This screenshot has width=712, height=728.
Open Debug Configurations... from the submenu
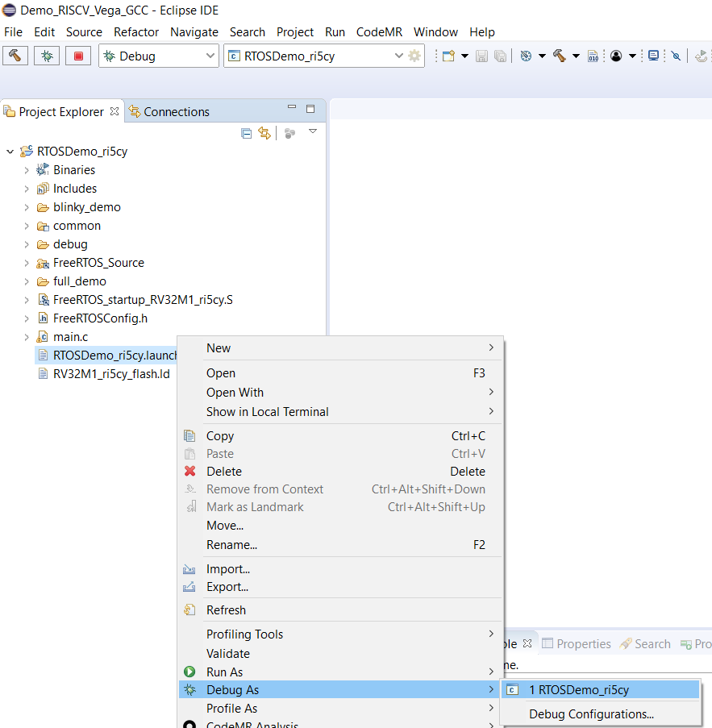pos(600,713)
